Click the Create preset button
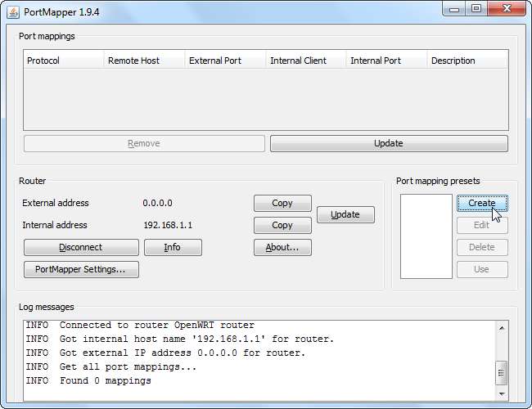Viewport: 532px width, 409px height. point(482,203)
